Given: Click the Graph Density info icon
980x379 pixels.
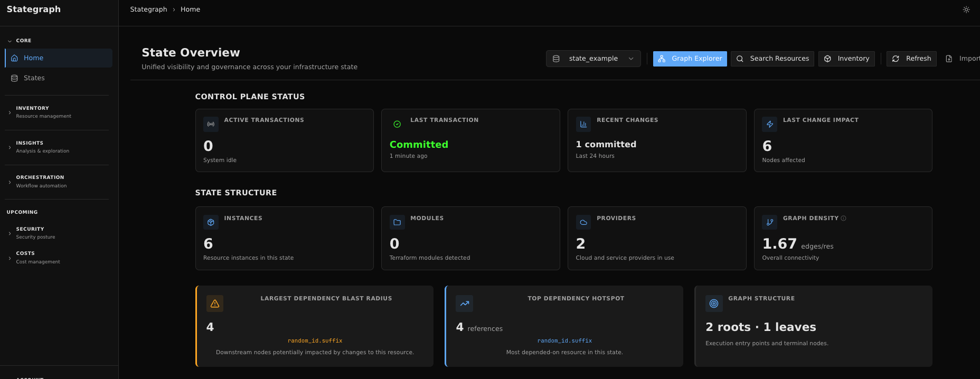Looking at the screenshot, I should pos(843,218).
